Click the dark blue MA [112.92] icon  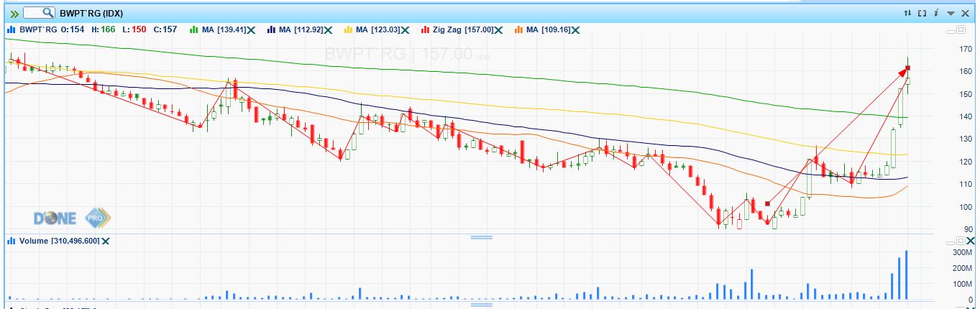[x=272, y=29]
